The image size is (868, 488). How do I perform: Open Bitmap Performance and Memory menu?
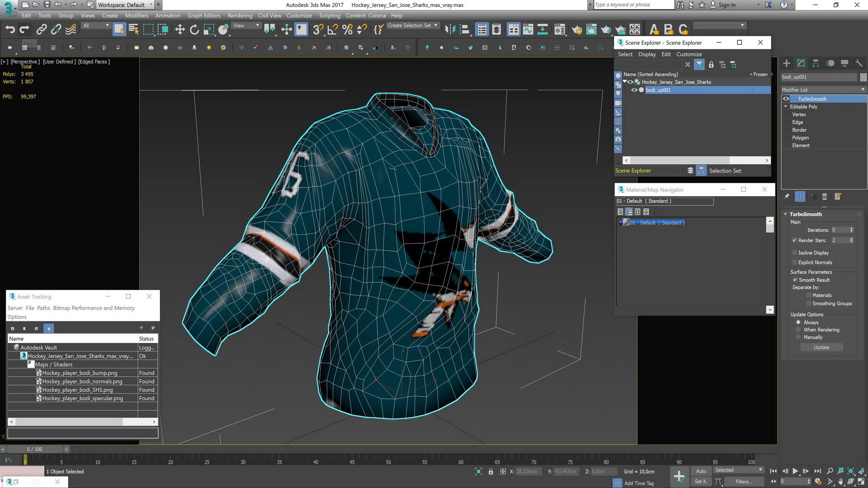click(x=94, y=308)
